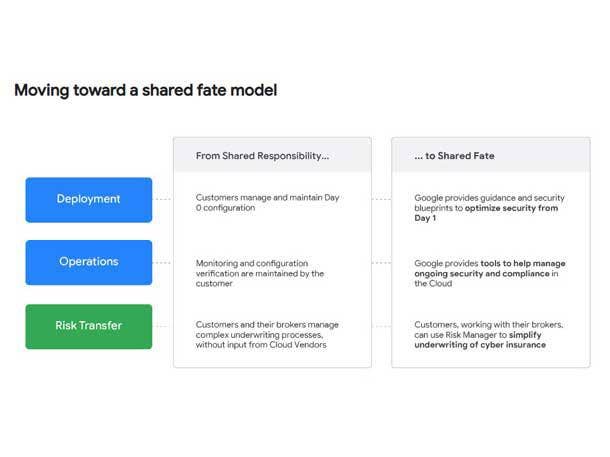Click the slide title 'Moving toward a shared fate model'
This screenshot has width=610, height=457.
146,90
